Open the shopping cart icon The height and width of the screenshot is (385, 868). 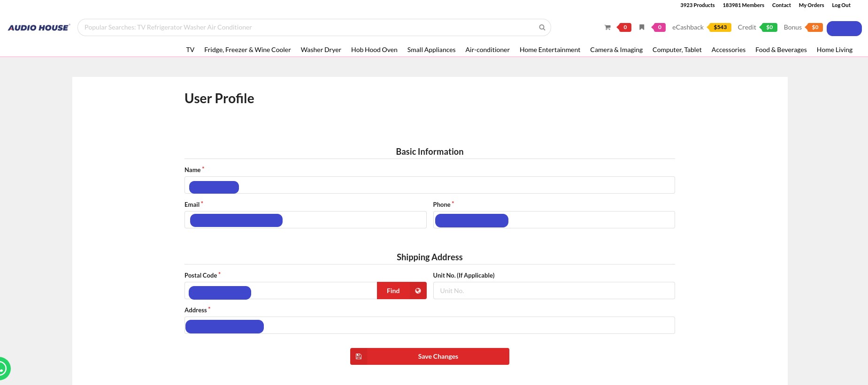(607, 28)
